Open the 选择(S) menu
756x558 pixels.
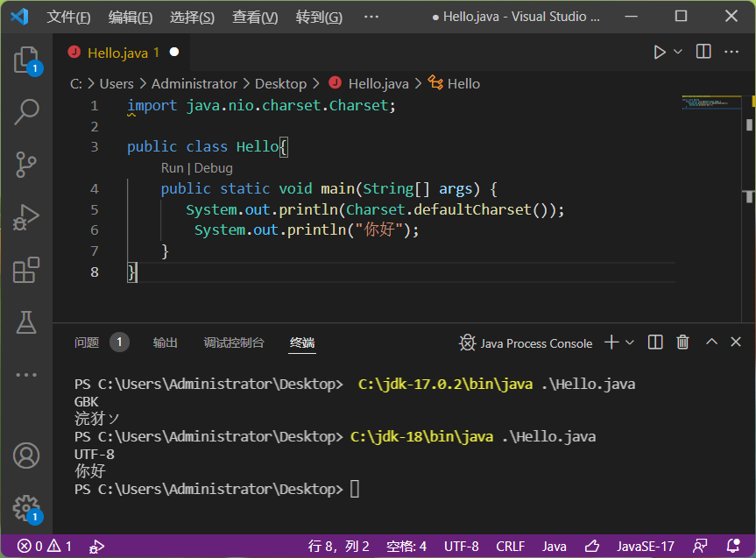193,18
